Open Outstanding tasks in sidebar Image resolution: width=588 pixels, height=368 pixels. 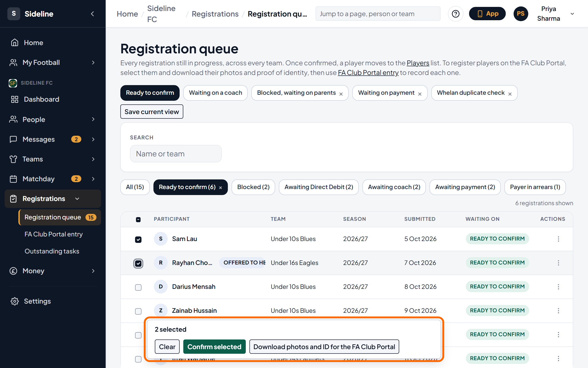[52, 251]
